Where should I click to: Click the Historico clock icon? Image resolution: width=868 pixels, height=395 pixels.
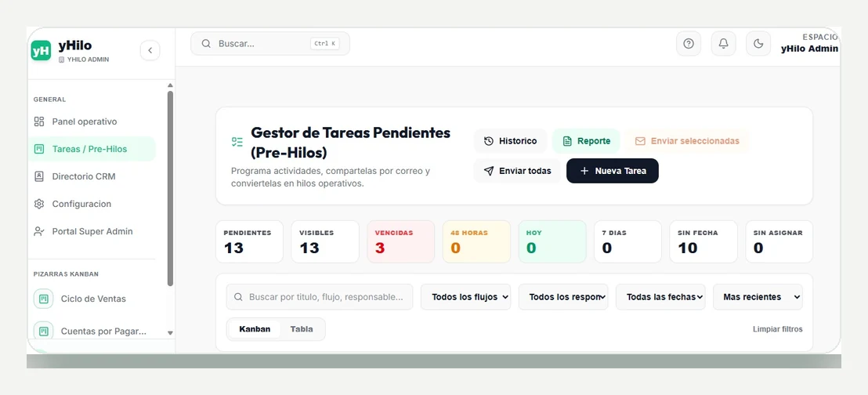[488, 141]
